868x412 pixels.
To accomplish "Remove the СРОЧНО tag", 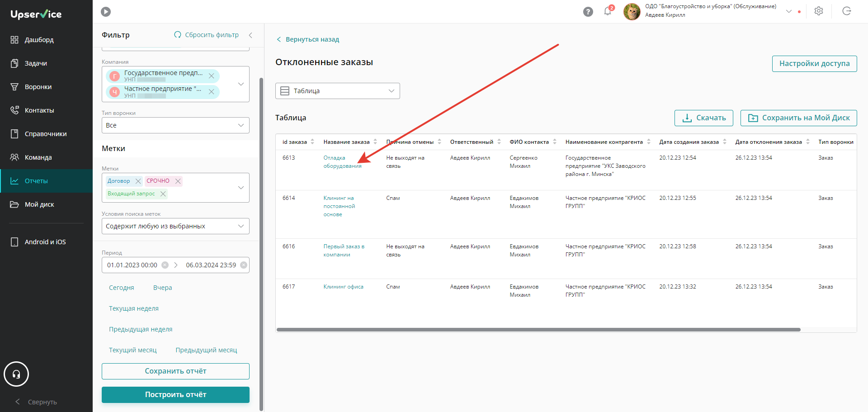I will point(178,181).
